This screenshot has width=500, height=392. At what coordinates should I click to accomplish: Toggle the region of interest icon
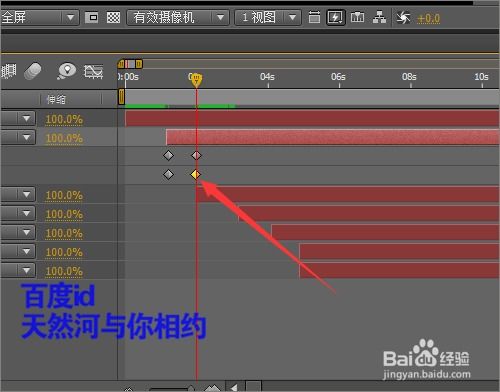tap(92, 17)
